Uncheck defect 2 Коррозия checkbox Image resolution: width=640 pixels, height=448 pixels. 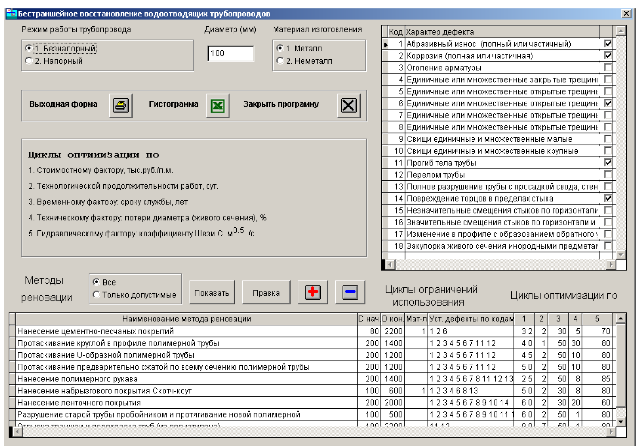pyautogui.click(x=608, y=55)
